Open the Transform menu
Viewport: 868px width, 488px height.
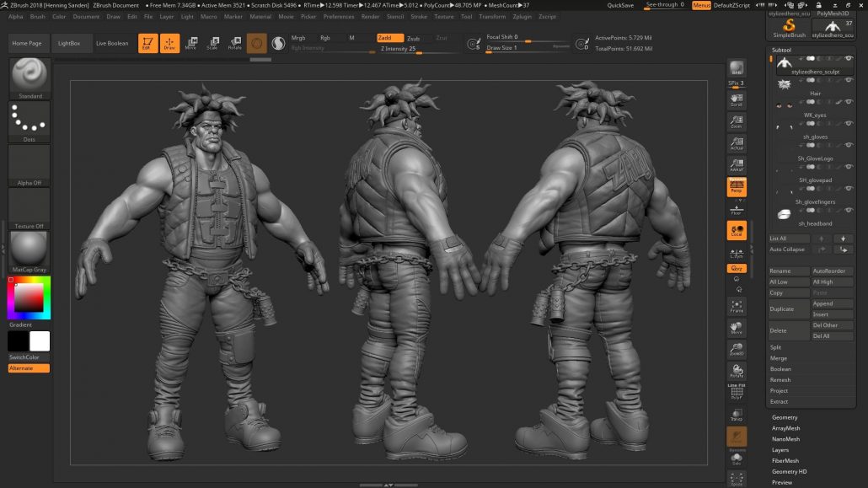491,17
